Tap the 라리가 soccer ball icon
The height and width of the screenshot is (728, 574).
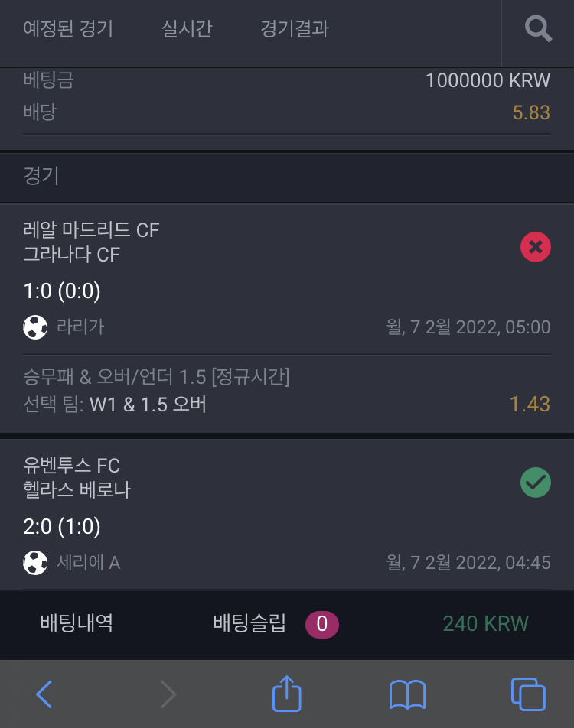pyautogui.click(x=35, y=327)
